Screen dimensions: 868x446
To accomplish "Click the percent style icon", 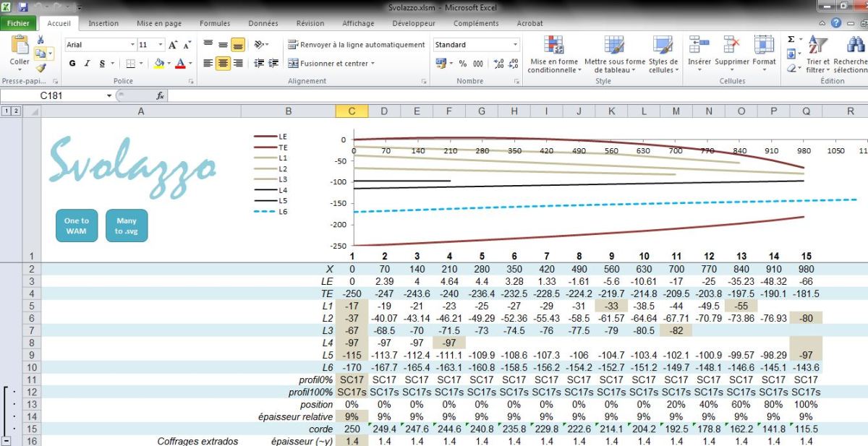I will point(462,64).
